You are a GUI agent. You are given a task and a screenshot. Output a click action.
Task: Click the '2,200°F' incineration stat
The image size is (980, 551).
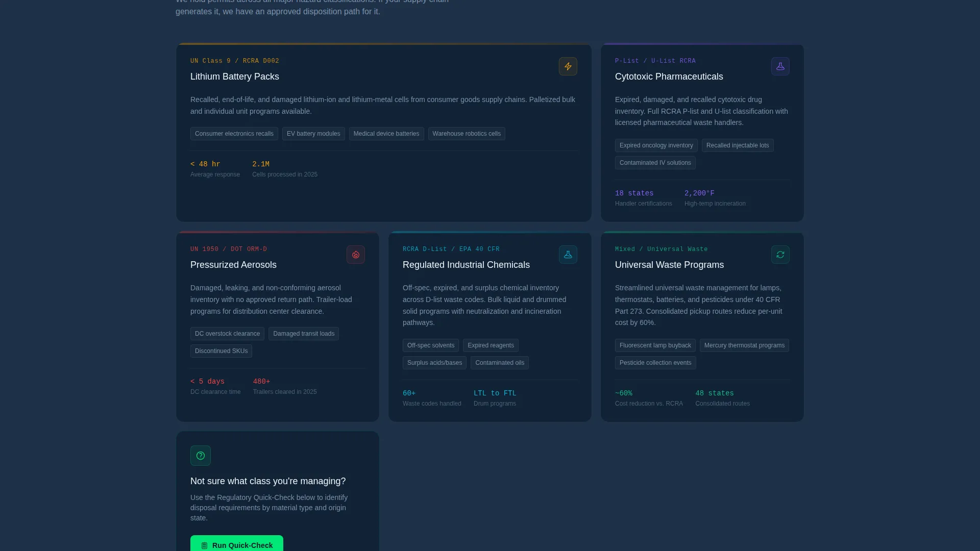tap(699, 193)
